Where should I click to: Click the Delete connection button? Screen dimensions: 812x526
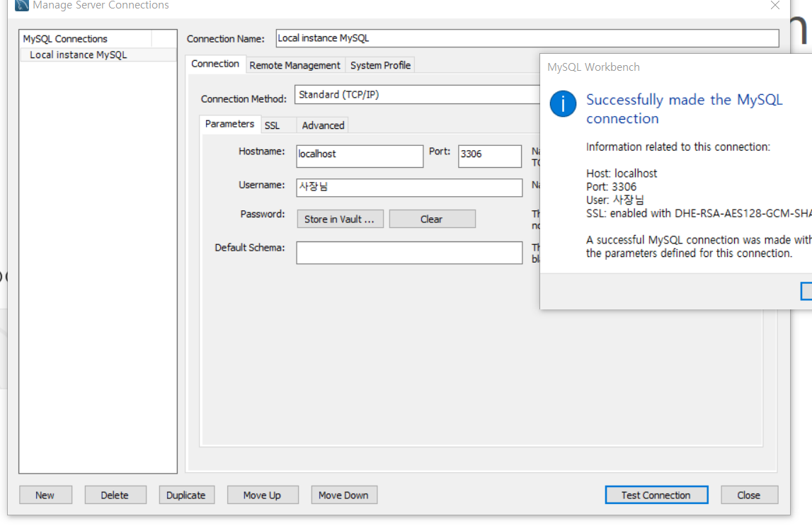pos(115,495)
